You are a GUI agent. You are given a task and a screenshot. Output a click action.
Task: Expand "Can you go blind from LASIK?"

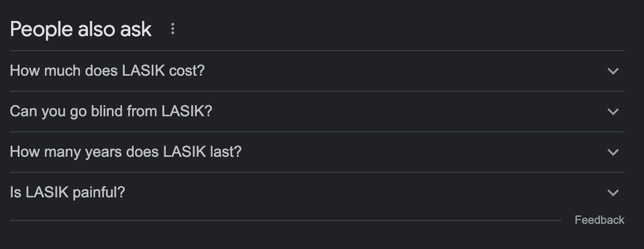(x=317, y=111)
